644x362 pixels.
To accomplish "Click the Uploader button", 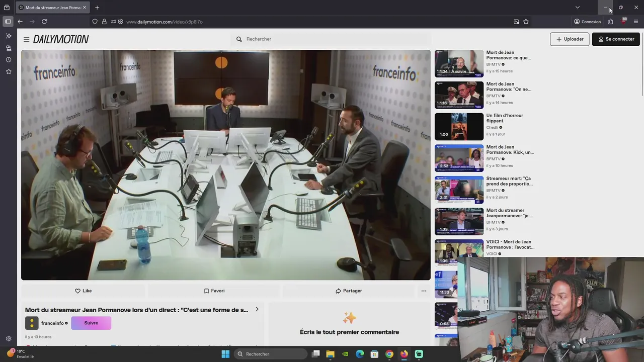I will 570,39.
